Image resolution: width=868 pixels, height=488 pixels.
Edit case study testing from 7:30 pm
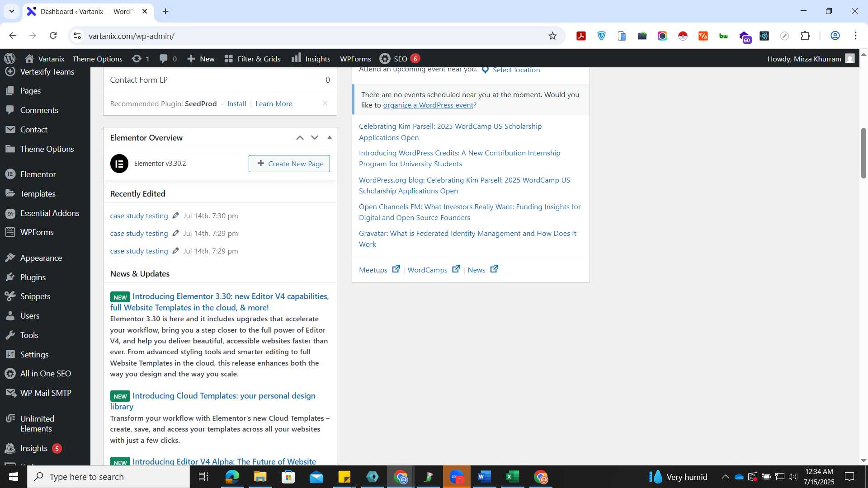[139, 216]
